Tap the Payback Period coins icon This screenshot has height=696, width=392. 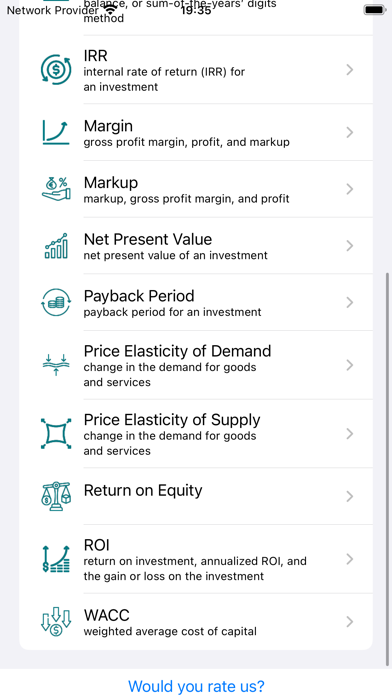pyautogui.click(x=56, y=302)
